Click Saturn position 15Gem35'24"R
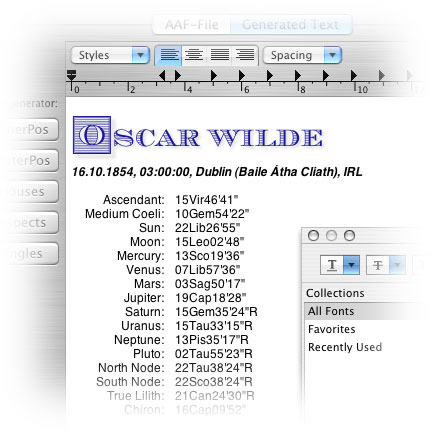Viewport: 432px width, 433px height. pos(216,312)
